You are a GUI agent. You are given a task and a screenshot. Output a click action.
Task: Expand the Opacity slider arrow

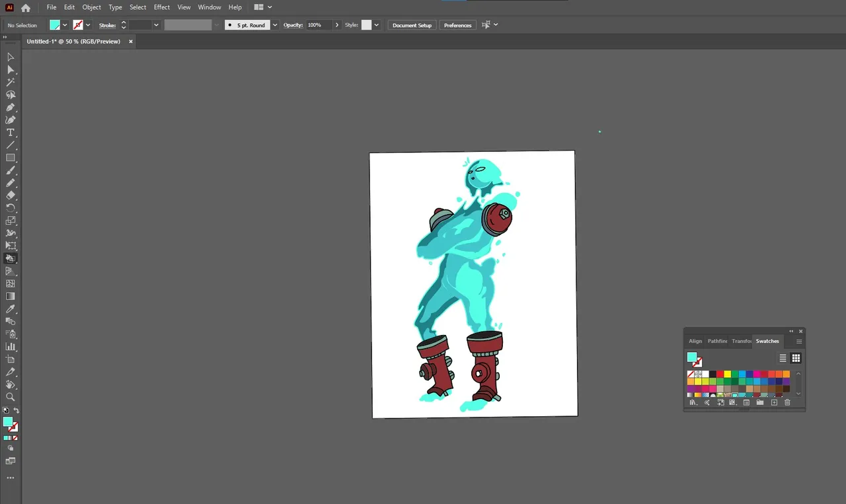pyautogui.click(x=337, y=25)
